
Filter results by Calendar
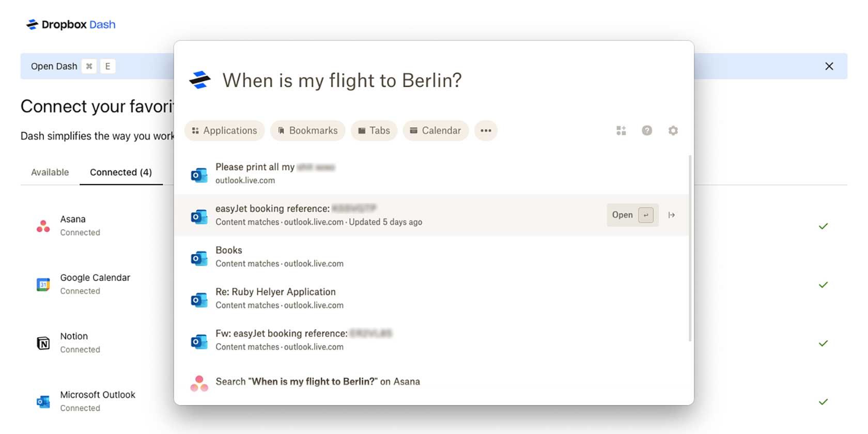[436, 131]
